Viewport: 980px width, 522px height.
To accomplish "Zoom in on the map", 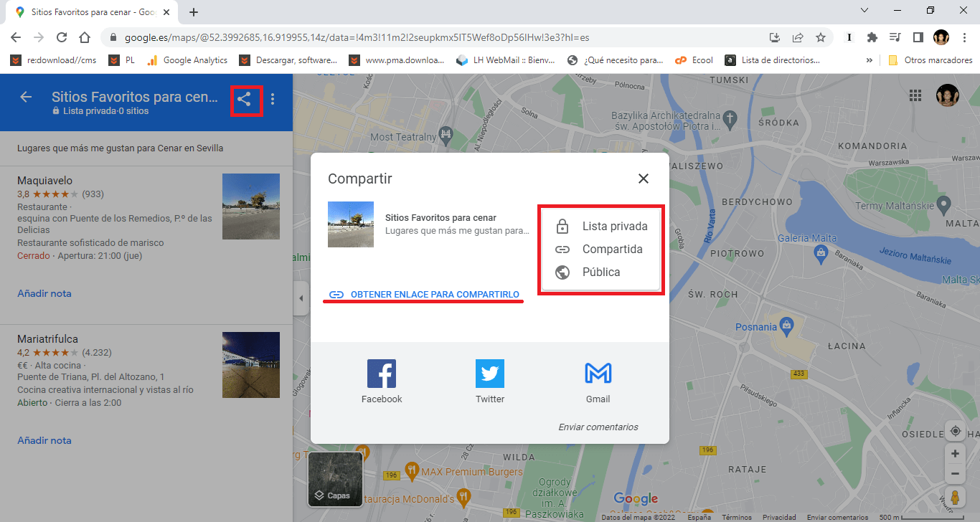I will click(x=955, y=454).
